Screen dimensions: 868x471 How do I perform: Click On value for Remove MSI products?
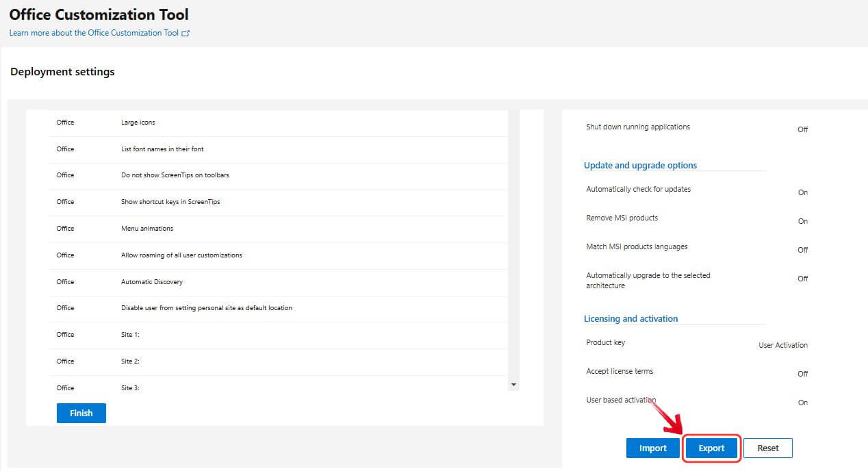pyautogui.click(x=803, y=221)
